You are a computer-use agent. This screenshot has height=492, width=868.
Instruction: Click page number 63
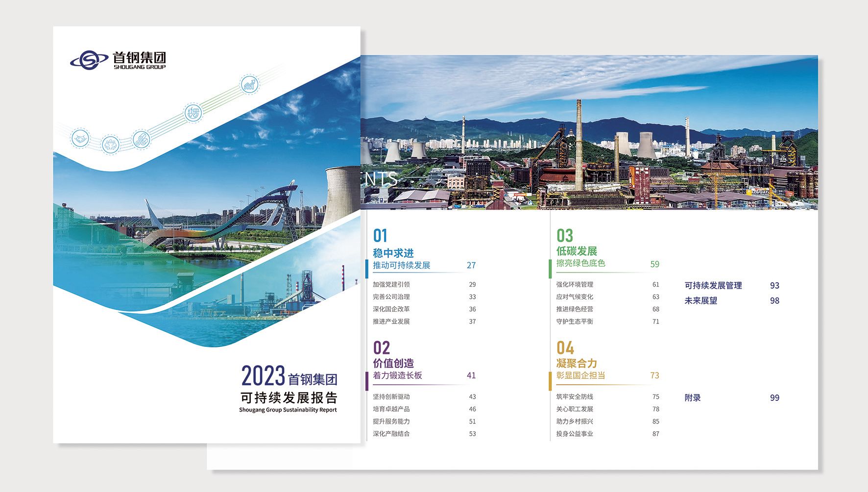(x=656, y=296)
